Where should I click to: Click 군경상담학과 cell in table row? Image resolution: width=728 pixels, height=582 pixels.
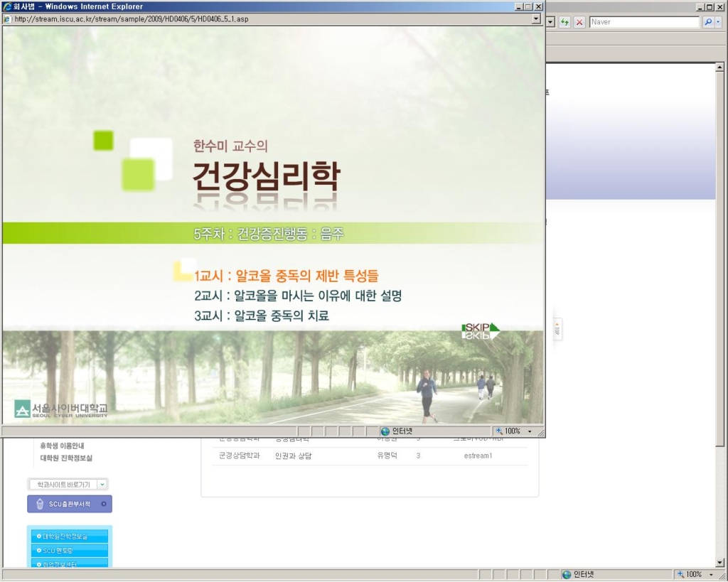coord(239,456)
